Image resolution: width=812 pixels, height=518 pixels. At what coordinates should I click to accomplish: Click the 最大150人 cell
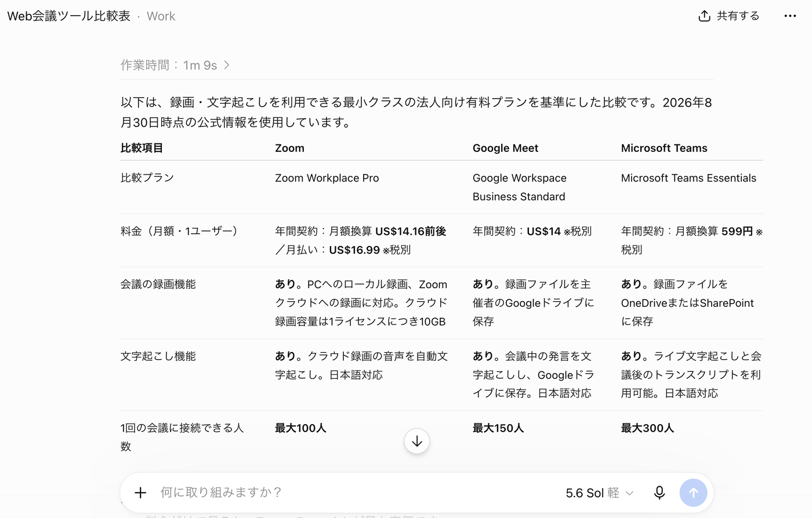click(x=498, y=428)
